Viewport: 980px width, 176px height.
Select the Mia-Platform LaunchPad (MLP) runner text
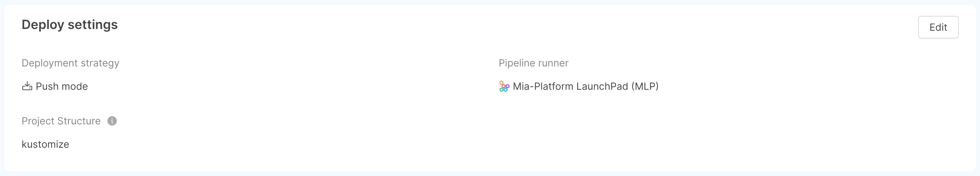click(x=586, y=86)
